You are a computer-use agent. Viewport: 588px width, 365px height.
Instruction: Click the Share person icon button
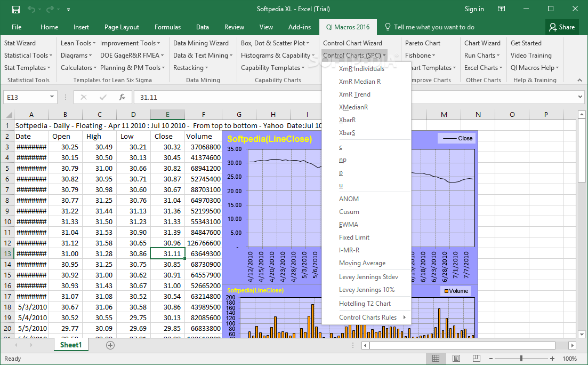[562, 27]
